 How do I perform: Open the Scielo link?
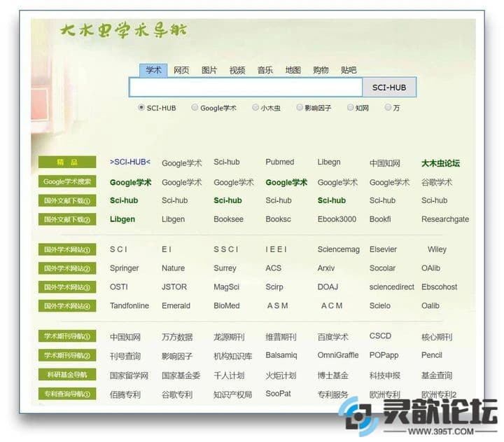[380, 305]
